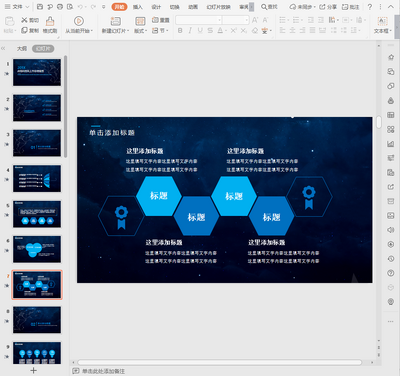Click the 查找 (Find) button
Image resolution: width=400 pixels, height=376 pixels.
(x=269, y=7)
